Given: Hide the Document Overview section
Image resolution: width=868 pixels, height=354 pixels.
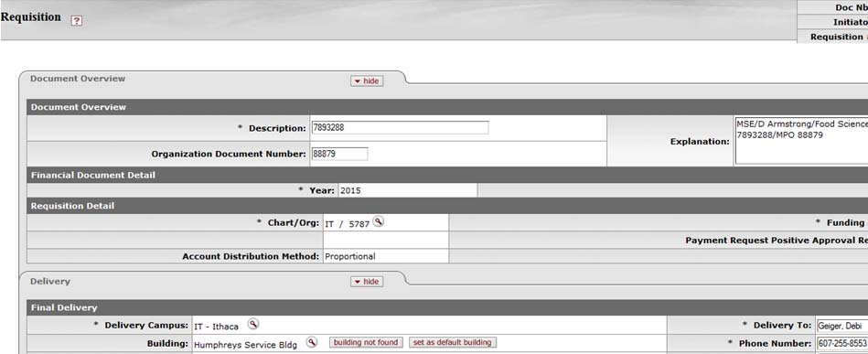Looking at the screenshot, I should click(367, 80).
